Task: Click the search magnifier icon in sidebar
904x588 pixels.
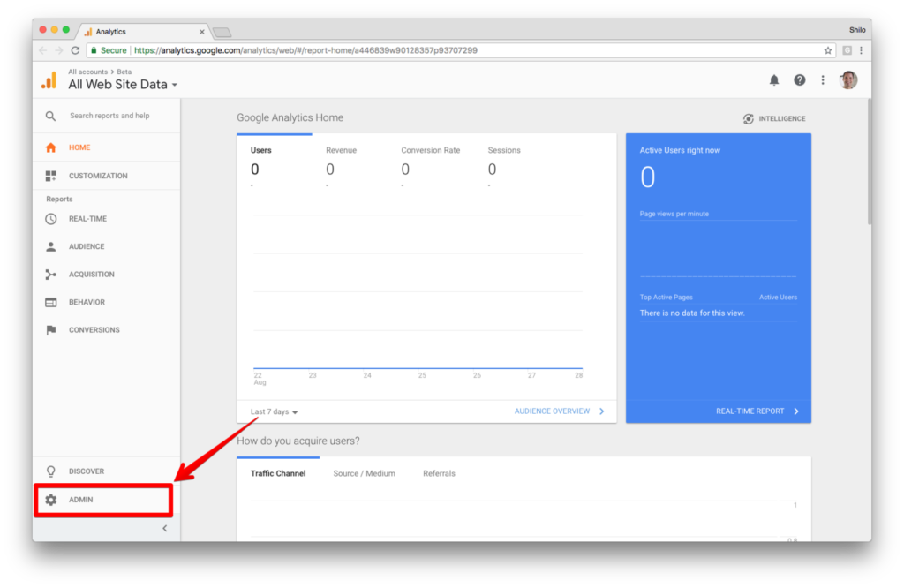Action: [x=50, y=116]
